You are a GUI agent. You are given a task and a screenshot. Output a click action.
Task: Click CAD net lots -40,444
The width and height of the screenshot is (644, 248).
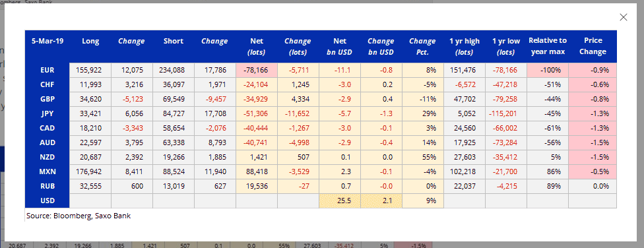[257, 128]
